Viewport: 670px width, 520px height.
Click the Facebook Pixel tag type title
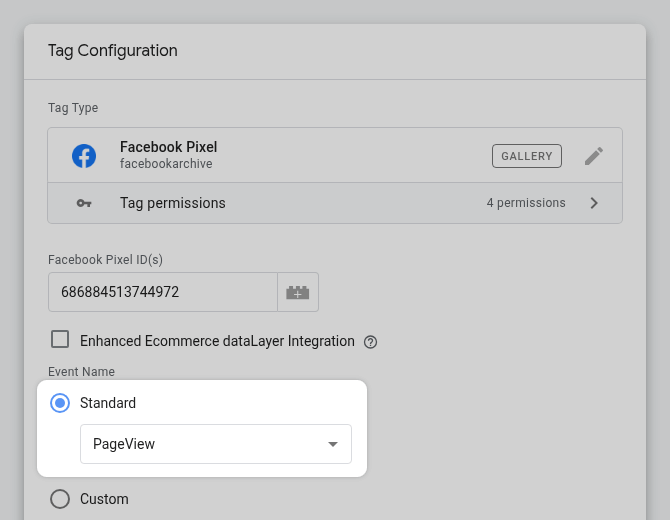(x=168, y=147)
